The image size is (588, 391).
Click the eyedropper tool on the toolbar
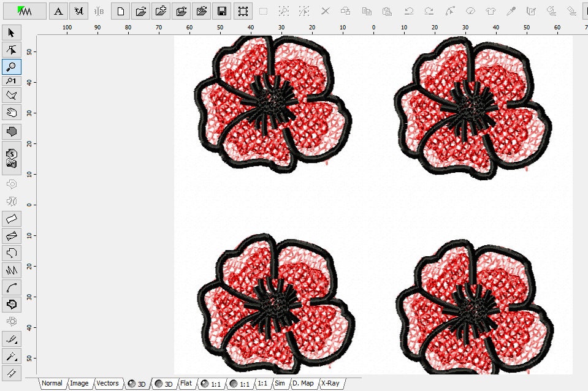(x=511, y=10)
